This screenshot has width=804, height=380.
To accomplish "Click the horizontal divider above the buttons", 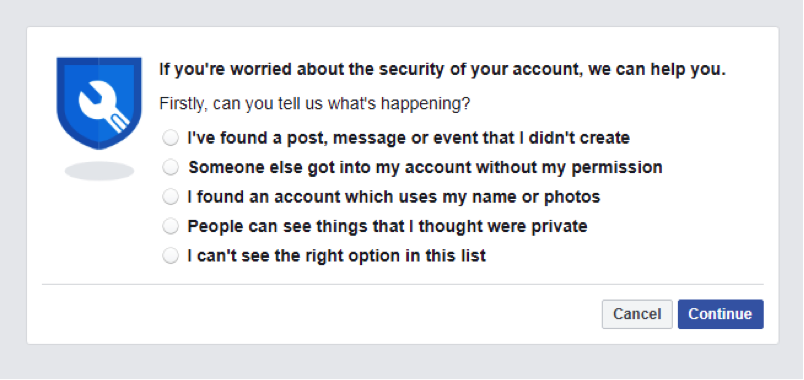I will [403, 284].
